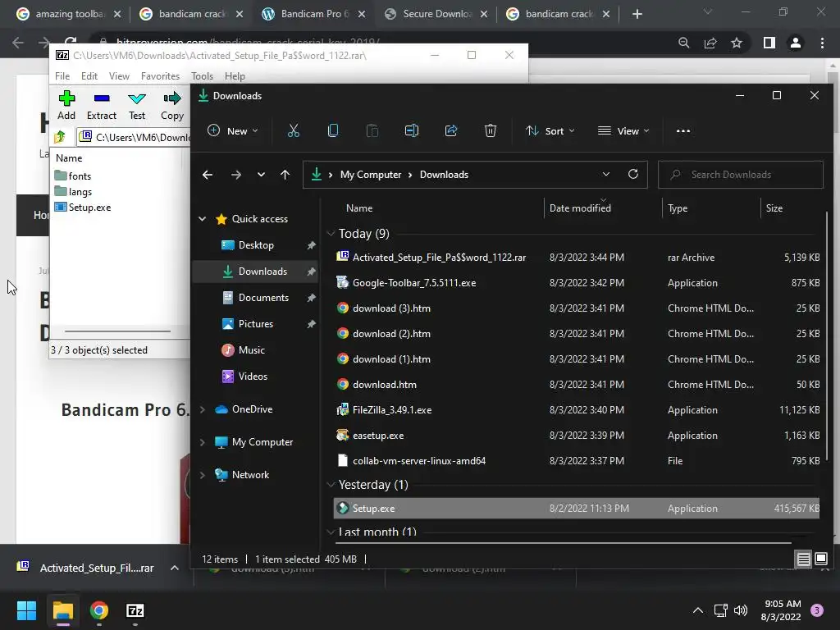Viewport: 840px width, 630px height.
Task: Show hidden system tray icons
Action: point(698,610)
